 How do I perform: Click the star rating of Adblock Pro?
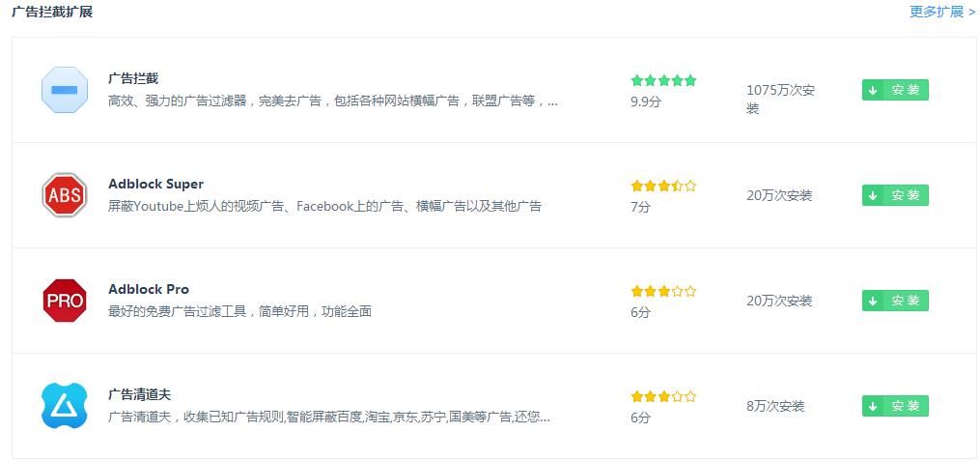click(663, 291)
